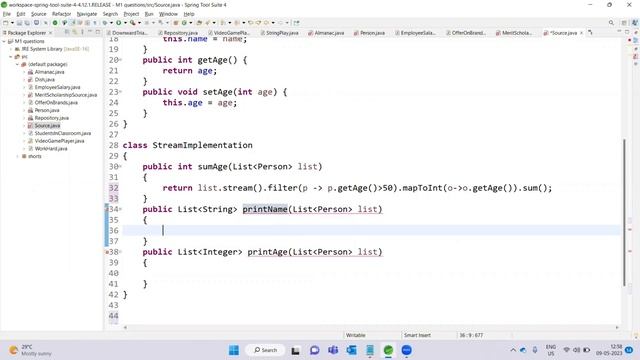Viewport: 640px width, 360px height.
Task: Click the editor vertical scrollbar thumb
Action: (x=624, y=212)
